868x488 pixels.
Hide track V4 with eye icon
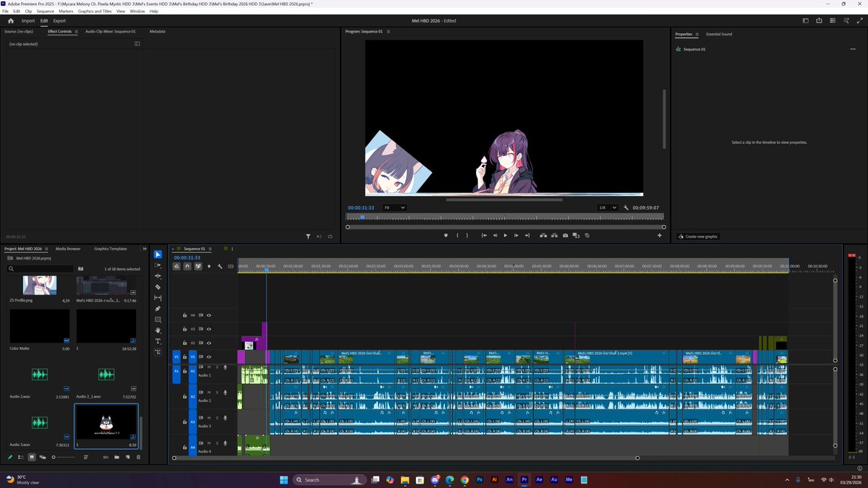(x=209, y=315)
